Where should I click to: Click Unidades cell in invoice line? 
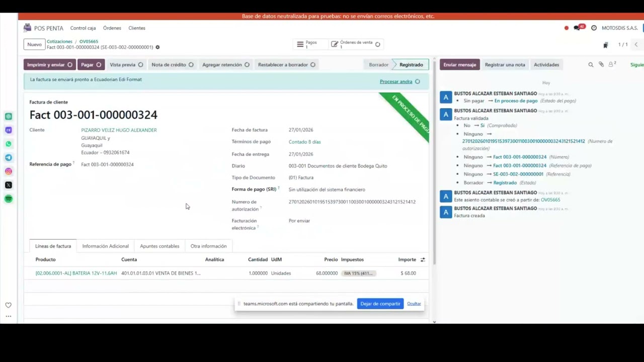[281, 273]
